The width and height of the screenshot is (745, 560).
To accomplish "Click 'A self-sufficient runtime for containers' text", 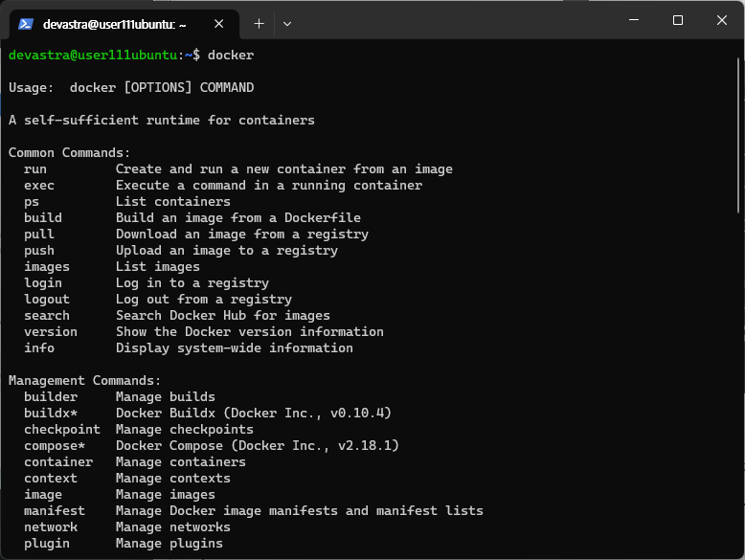I will coord(162,121).
